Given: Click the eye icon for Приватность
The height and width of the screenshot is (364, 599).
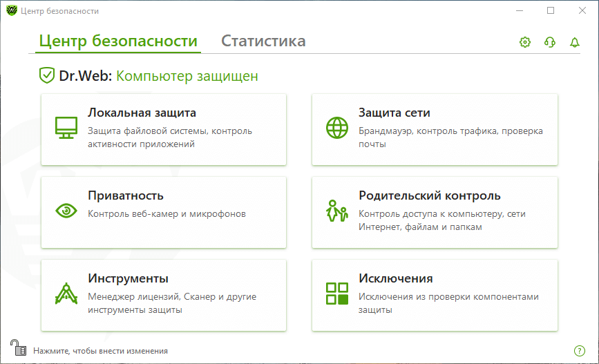Looking at the screenshot, I should pyautogui.click(x=66, y=211).
